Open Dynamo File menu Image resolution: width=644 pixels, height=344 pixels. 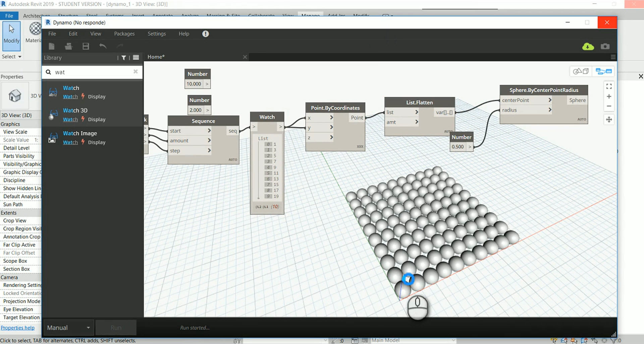point(52,34)
